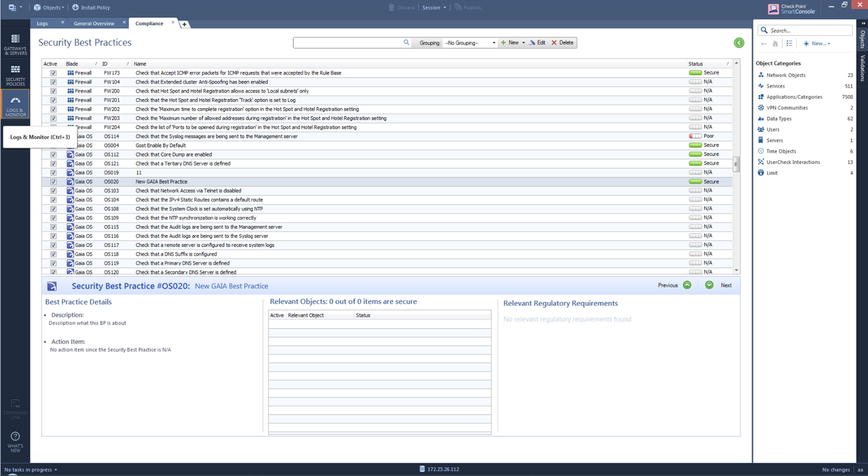
Task: Click the list view icon in Objects pane
Action: pos(789,44)
